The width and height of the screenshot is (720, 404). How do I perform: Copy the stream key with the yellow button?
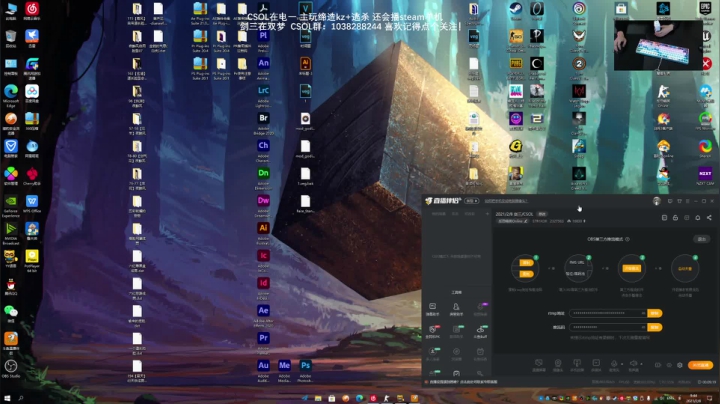[x=654, y=327]
